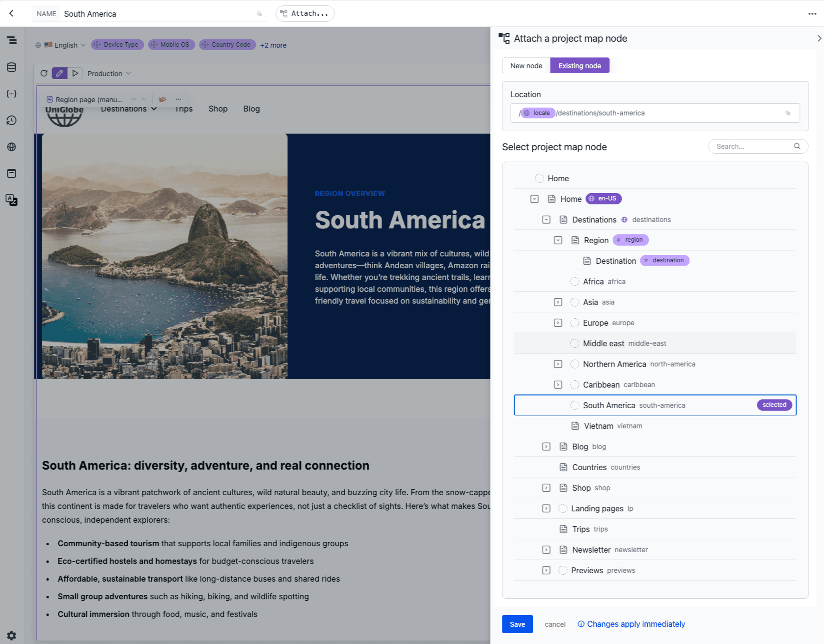The width and height of the screenshot is (824, 644).
Task: Open the JSON braces panel icon
Action: click(12, 93)
